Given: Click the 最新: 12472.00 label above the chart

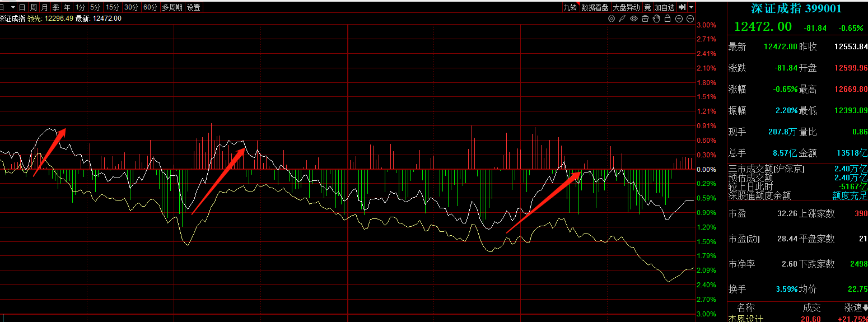Looking at the screenshot, I should [x=99, y=18].
